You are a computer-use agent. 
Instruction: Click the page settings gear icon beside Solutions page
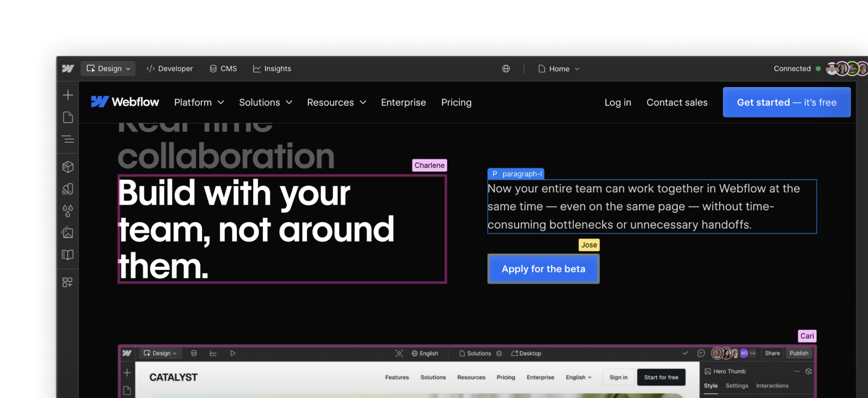click(x=499, y=353)
